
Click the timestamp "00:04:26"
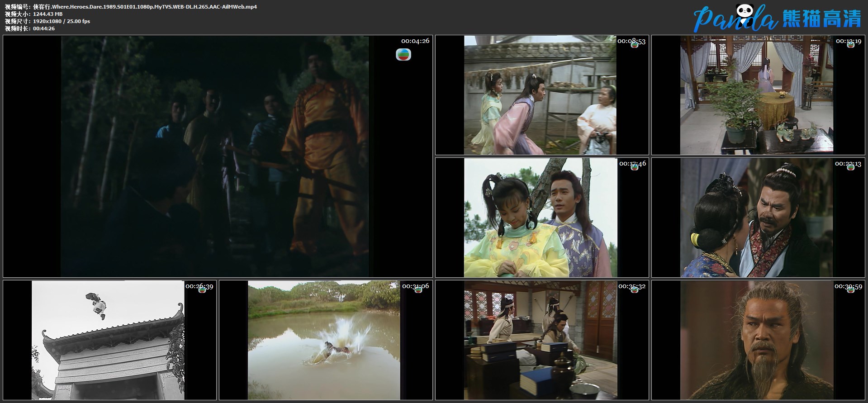coord(415,41)
